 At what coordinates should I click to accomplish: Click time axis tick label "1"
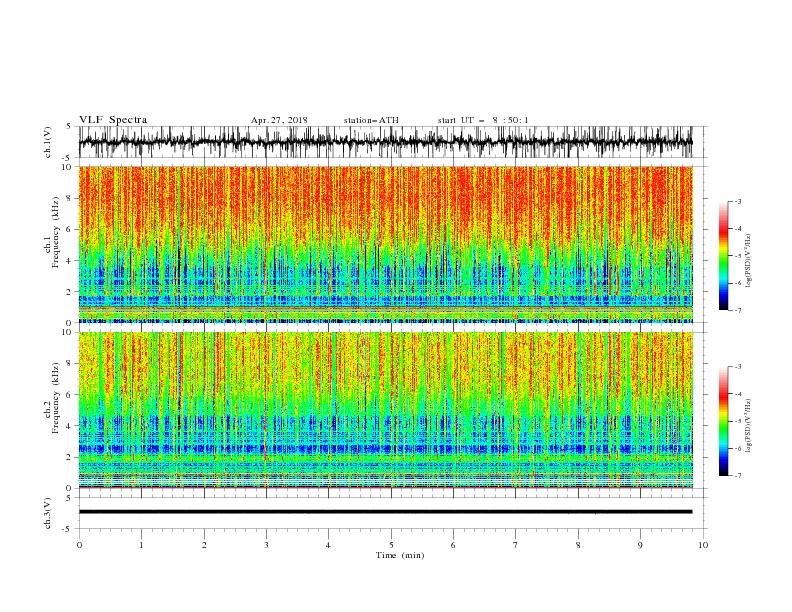(x=141, y=545)
